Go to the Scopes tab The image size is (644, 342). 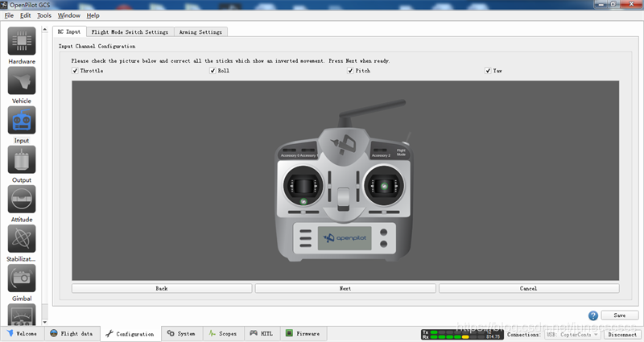click(x=223, y=333)
